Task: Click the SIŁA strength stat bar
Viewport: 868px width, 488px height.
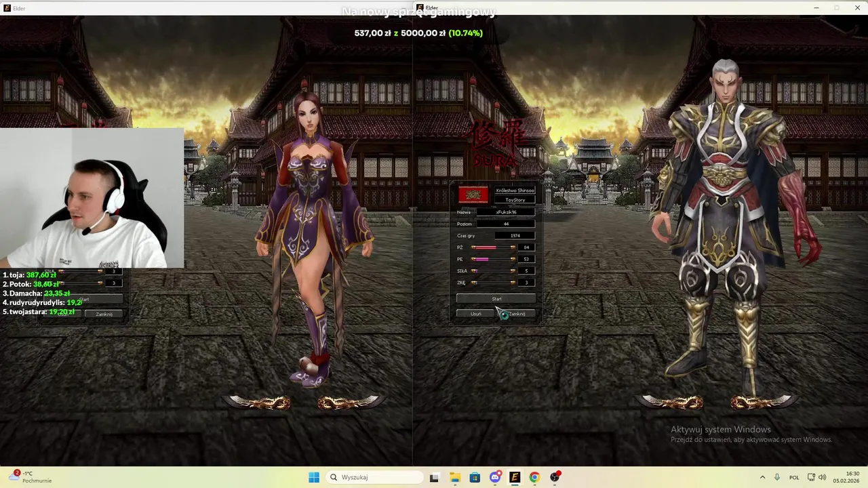Action: (493, 270)
